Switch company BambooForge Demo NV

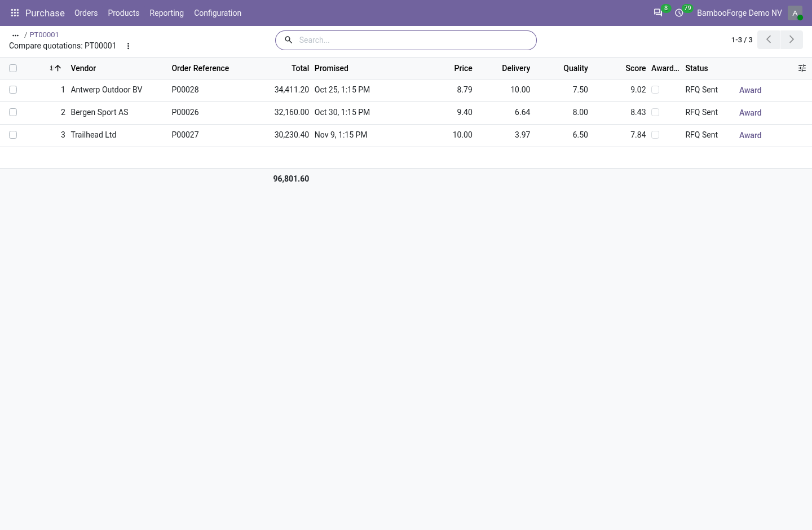click(739, 13)
